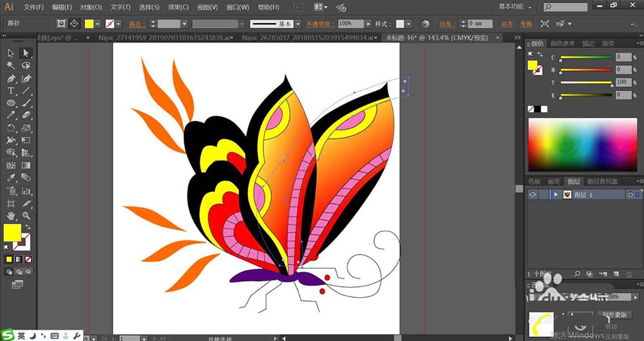644x341 pixels.
Task: Select the Pencil tool
Action: [11, 115]
